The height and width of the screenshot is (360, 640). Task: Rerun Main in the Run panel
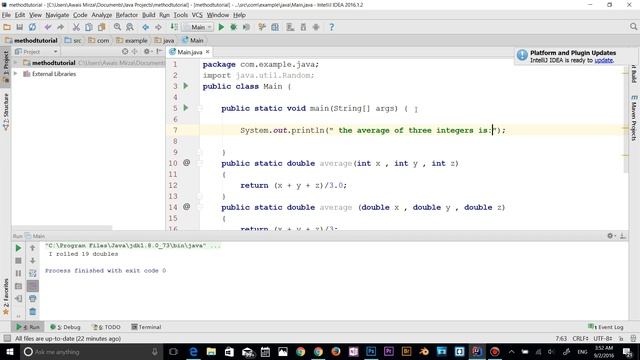[x=18, y=248]
